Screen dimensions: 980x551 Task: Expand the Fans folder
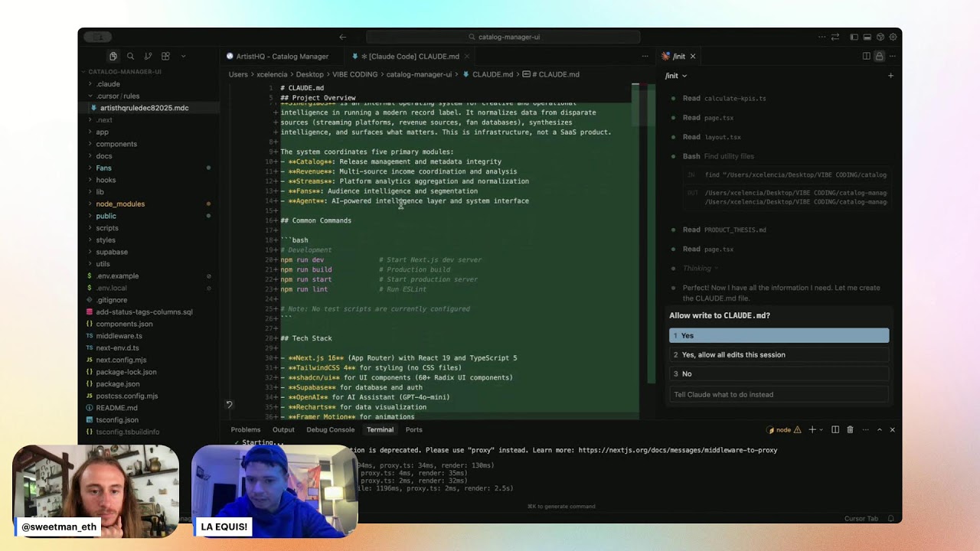coord(103,168)
